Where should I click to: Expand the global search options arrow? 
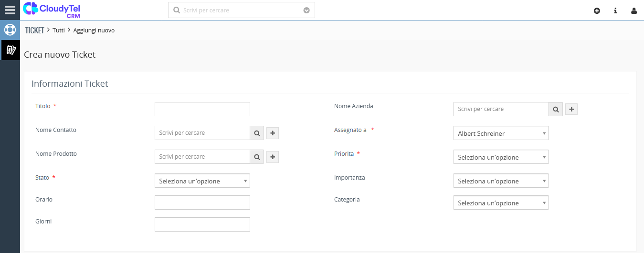(306, 10)
